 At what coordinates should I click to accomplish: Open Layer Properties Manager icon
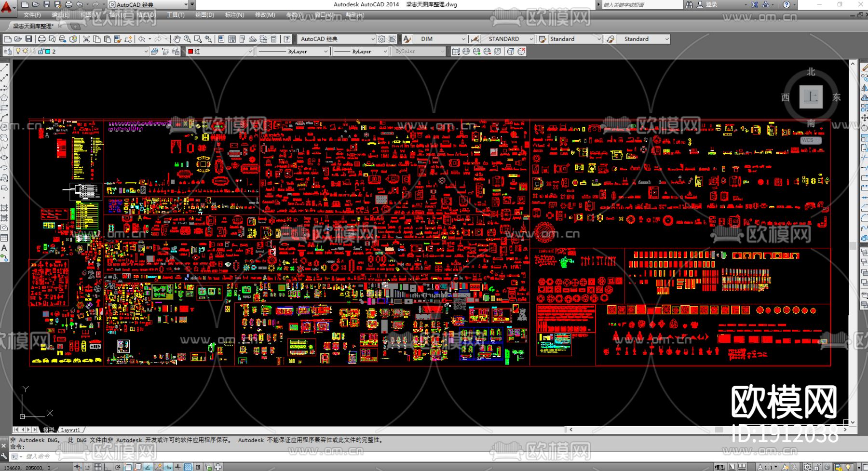click(x=8, y=51)
